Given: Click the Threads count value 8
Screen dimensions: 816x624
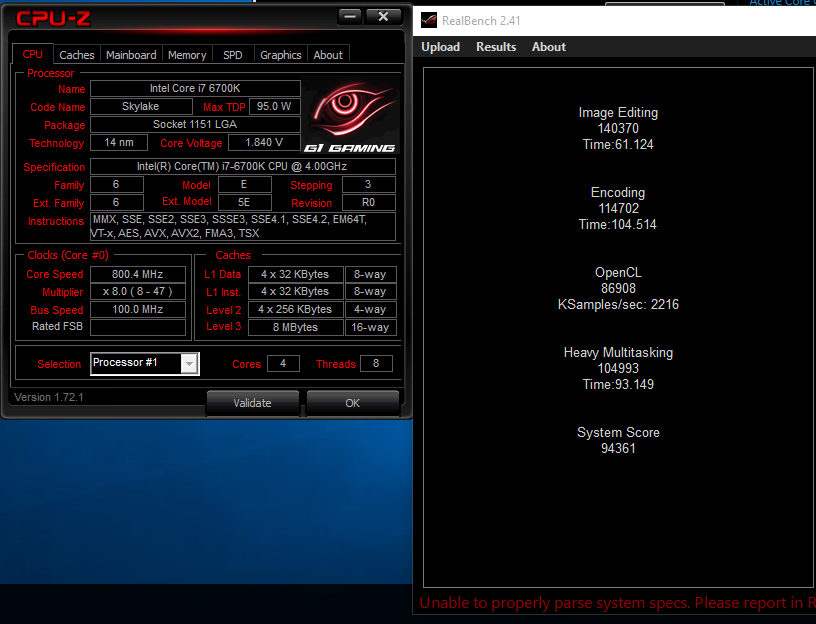Looking at the screenshot, I should pyautogui.click(x=376, y=364).
